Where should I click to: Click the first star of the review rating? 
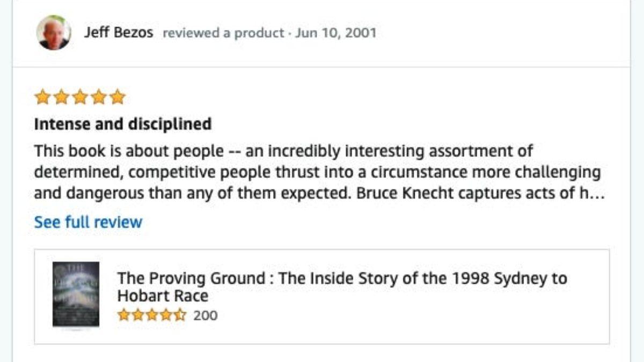[42, 97]
